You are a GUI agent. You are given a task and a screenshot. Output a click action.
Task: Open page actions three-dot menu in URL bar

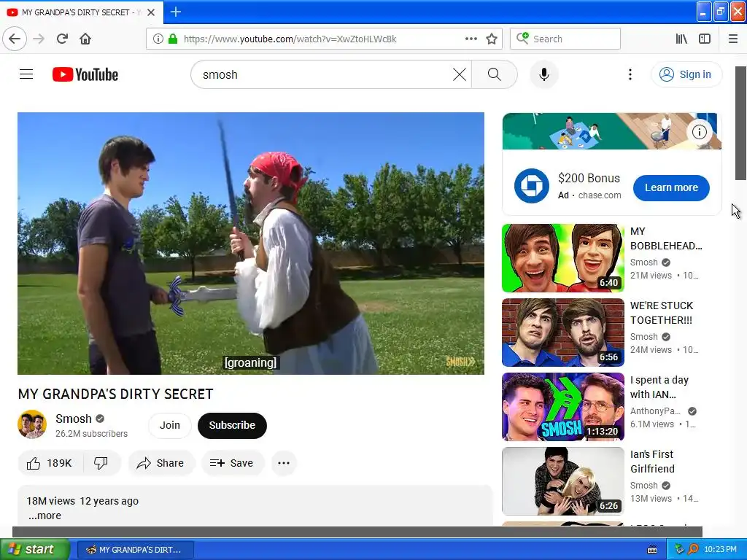click(471, 39)
